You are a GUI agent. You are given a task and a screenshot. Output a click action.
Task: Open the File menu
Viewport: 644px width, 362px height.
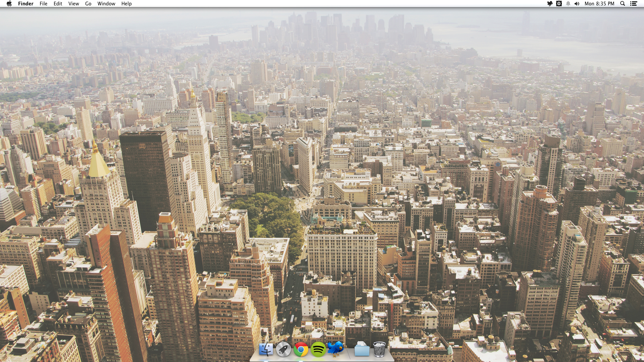(44, 4)
